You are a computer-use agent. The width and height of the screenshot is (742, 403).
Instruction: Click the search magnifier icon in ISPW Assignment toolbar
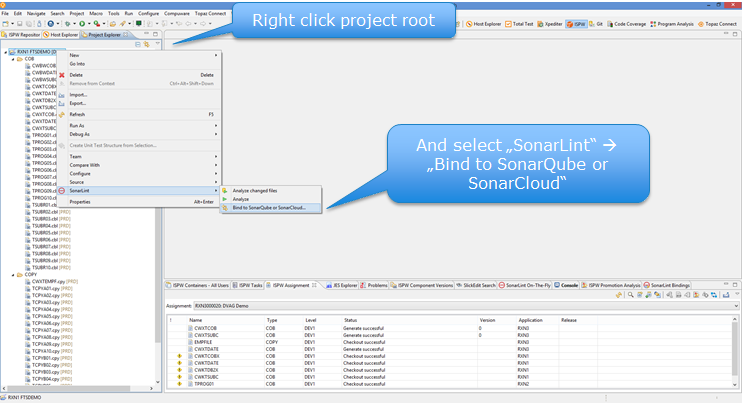pos(630,295)
